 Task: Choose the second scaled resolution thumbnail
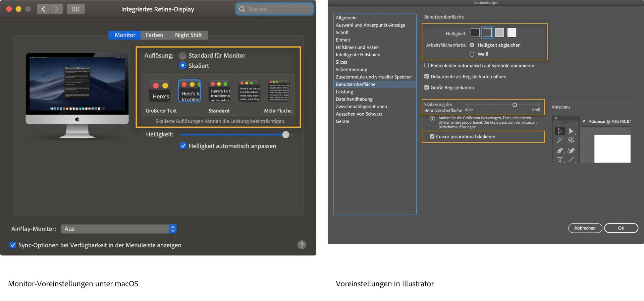(190, 91)
